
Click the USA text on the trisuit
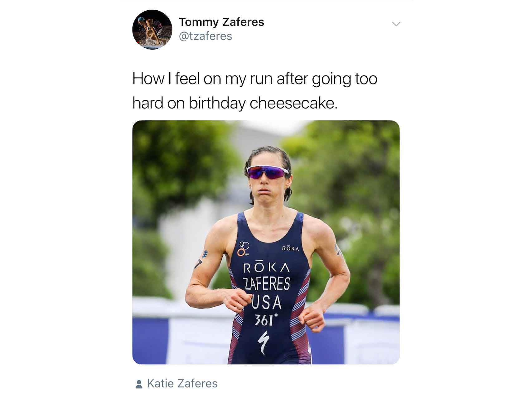[267, 302]
